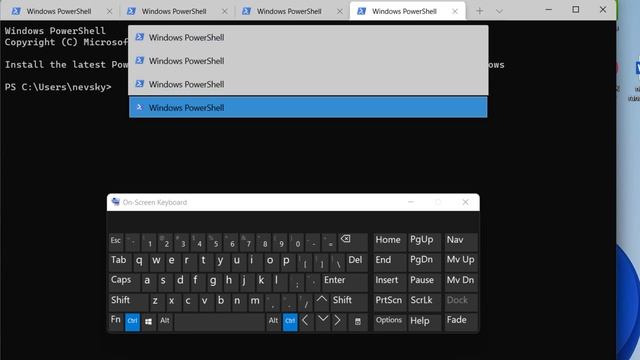This screenshot has width=640, height=360.
Task: Click the PS C:\Users\nevsky> prompt line
Action: [x=58, y=87]
